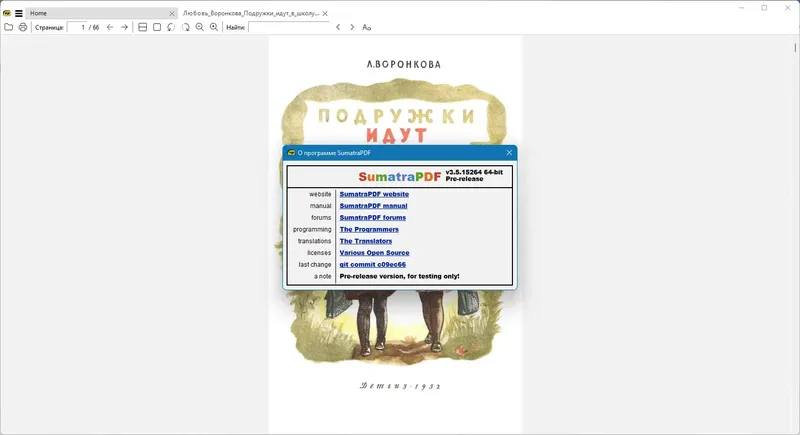Click the page number input field

(x=77, y=27)
